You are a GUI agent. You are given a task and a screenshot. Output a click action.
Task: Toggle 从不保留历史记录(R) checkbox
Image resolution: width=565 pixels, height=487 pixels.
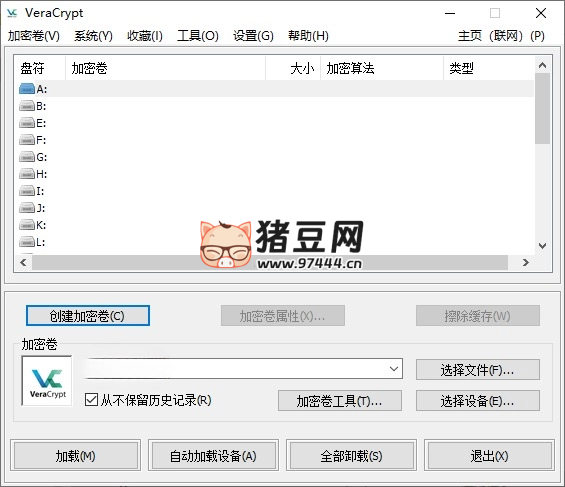point(91,400)
